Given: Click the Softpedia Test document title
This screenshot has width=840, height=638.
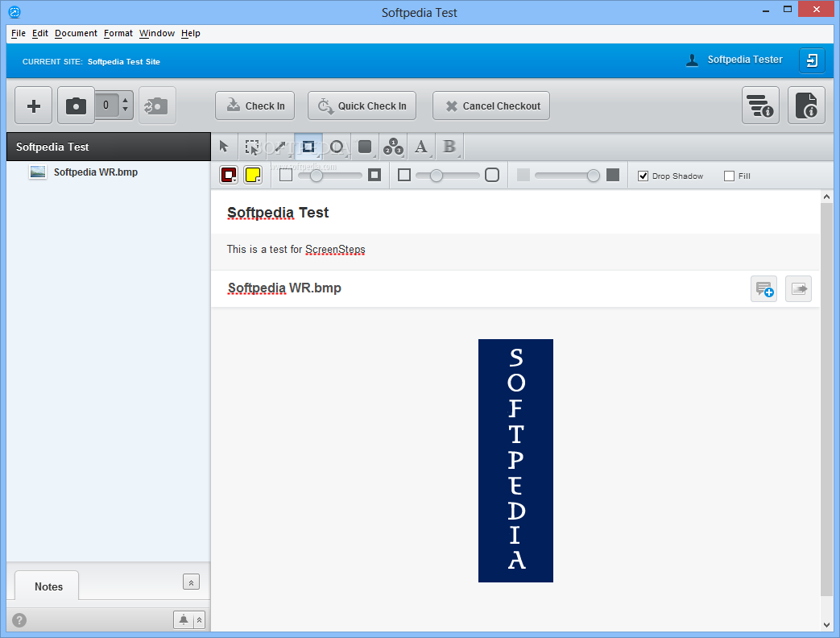Looking at the screenshot, I should click(278, 213).
